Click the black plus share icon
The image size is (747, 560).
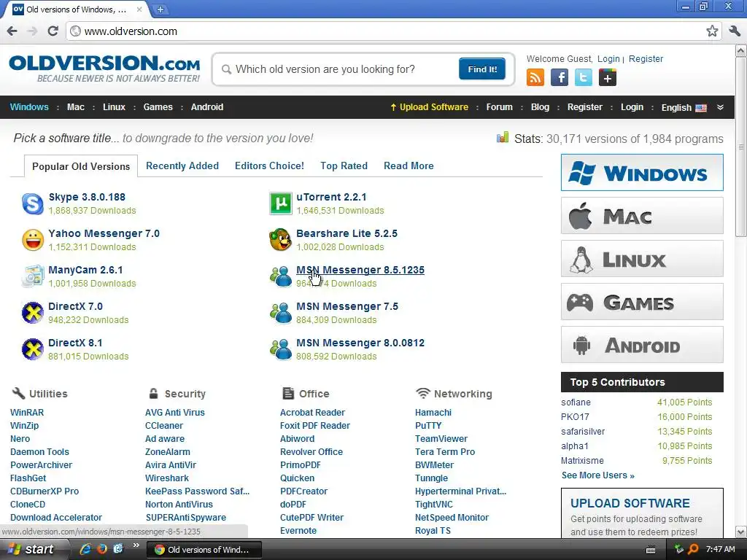(608, 77)
